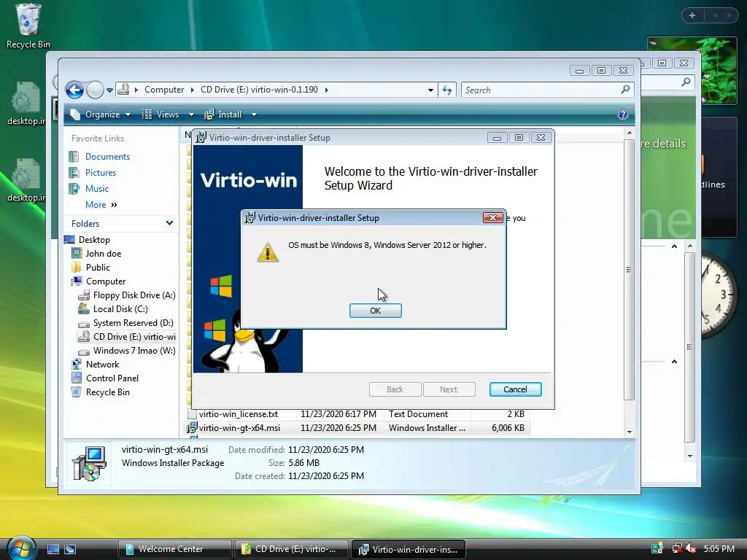Select Floppy Disk Drive (A:)
The width and height of the screenshot is (747, 560).
(x=134, y=295)
